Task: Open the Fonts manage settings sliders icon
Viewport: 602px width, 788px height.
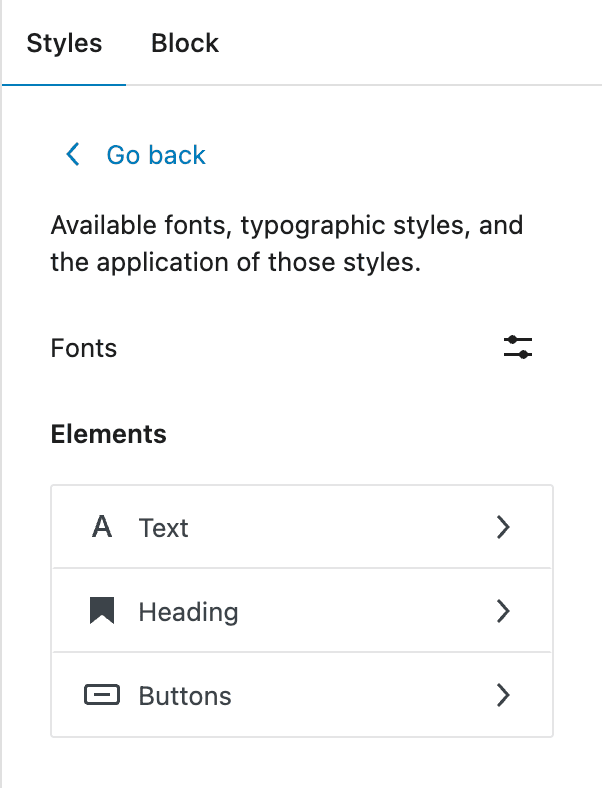Action: (518, 348)
